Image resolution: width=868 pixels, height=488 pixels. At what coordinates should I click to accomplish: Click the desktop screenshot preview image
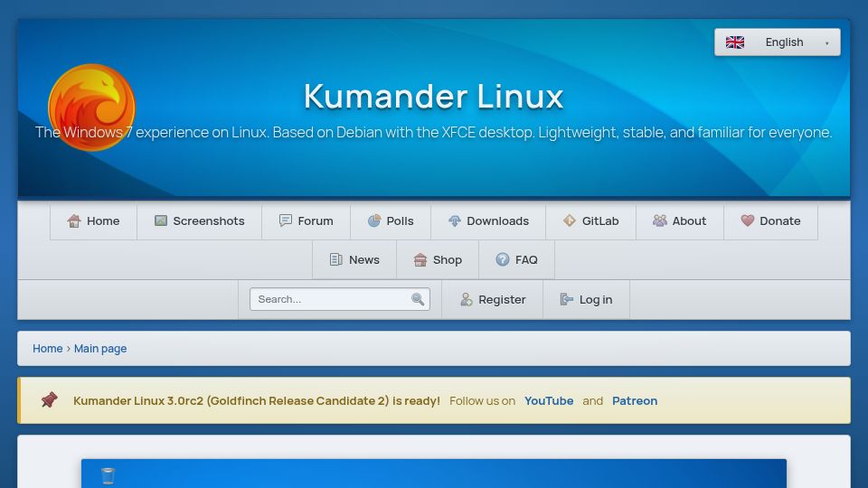(433, 474)
